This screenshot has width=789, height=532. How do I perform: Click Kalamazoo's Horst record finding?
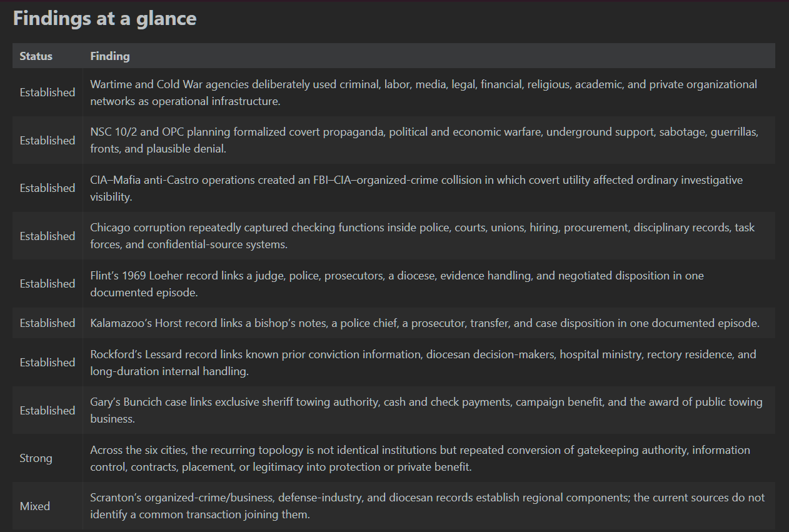tap(425, 323)
